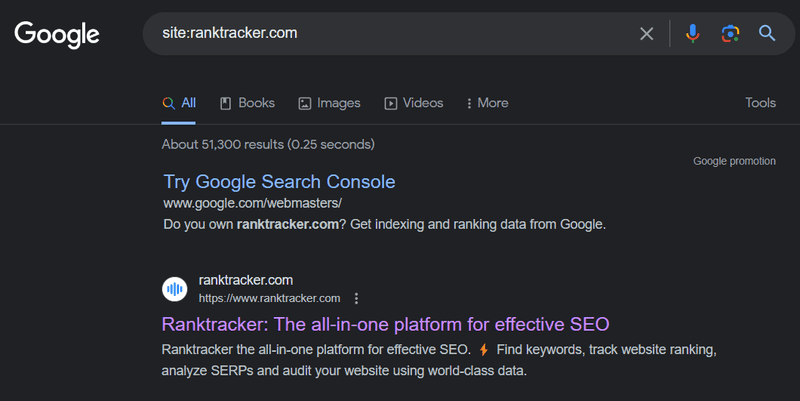Click the magnifying glass search button
The width and height of the screenshot is (800, 401).
pos(767,34)
